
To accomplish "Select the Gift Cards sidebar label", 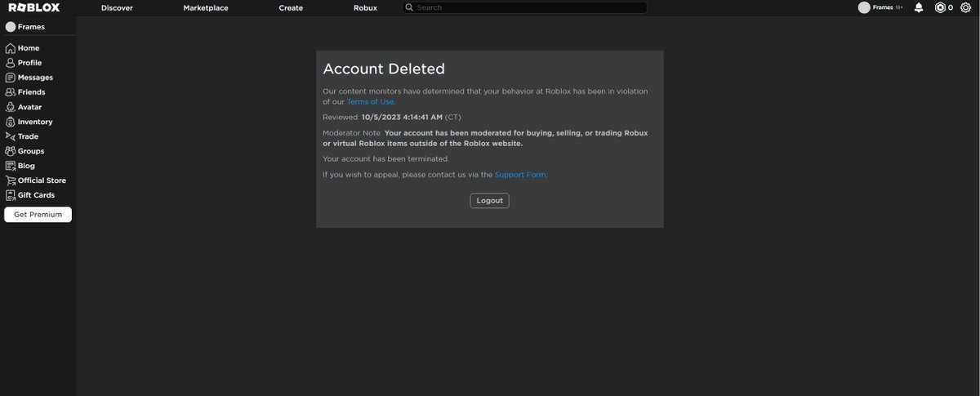I will (x=37, y=195).
